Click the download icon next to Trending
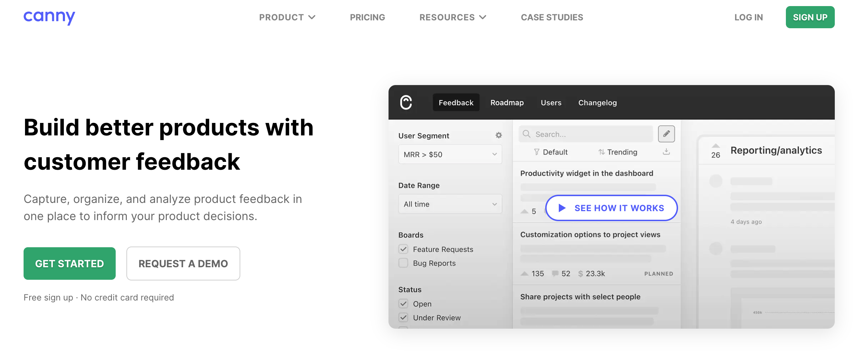This screenshot has width=868, height=358. coord(666,152)
